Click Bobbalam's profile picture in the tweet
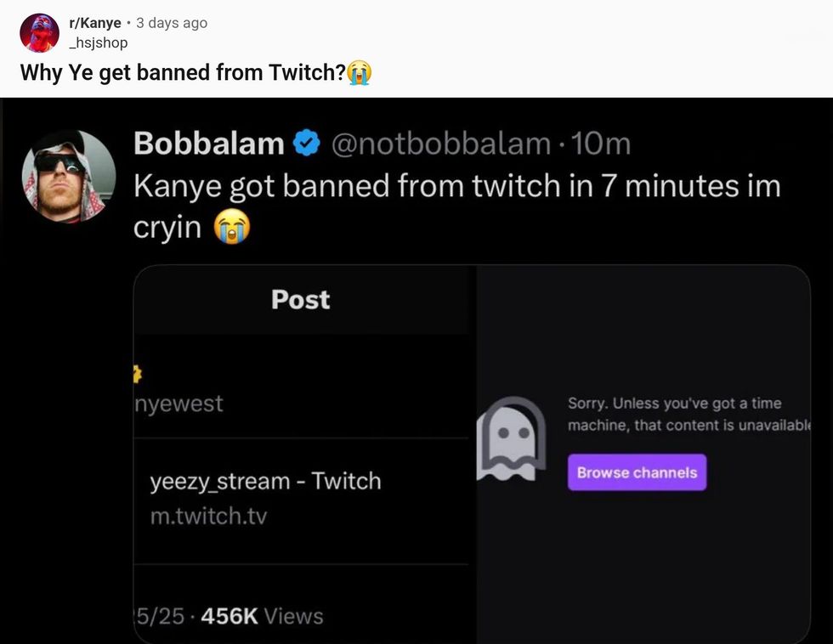The image size is (833, 644). [69, 177]
